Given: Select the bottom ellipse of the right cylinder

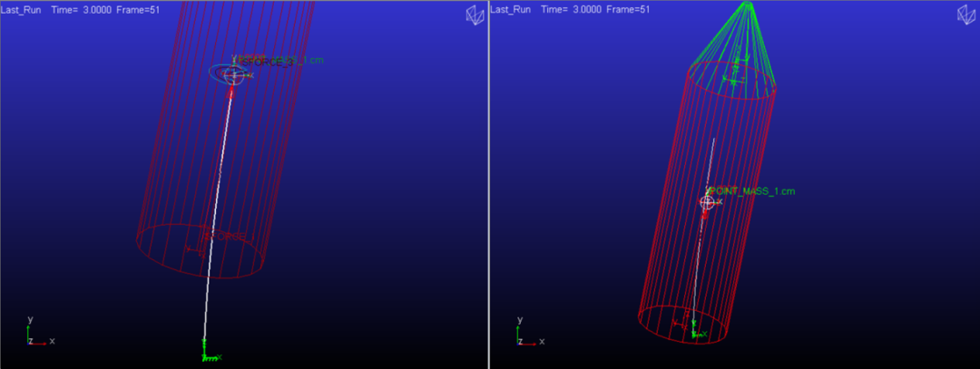Looking at the screenshot, I should 683,324.
